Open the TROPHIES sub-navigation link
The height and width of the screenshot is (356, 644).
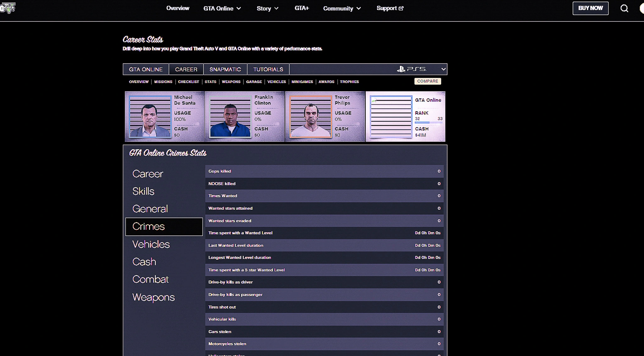click(349, 82)
